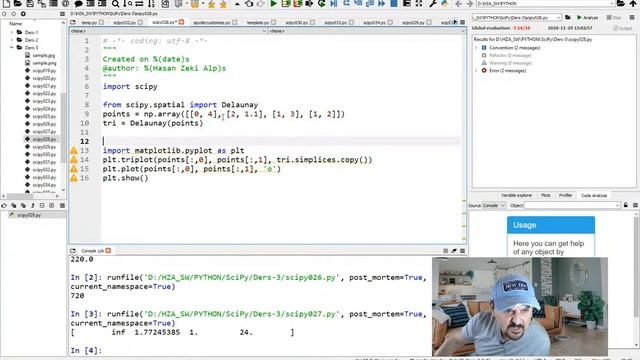
Task: Open Preferences via the wrench icon
Action: pos(433,4)
